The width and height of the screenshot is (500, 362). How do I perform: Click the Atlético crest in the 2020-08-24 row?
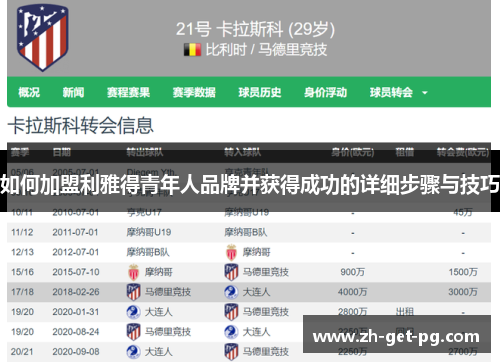tap(133, 332)
